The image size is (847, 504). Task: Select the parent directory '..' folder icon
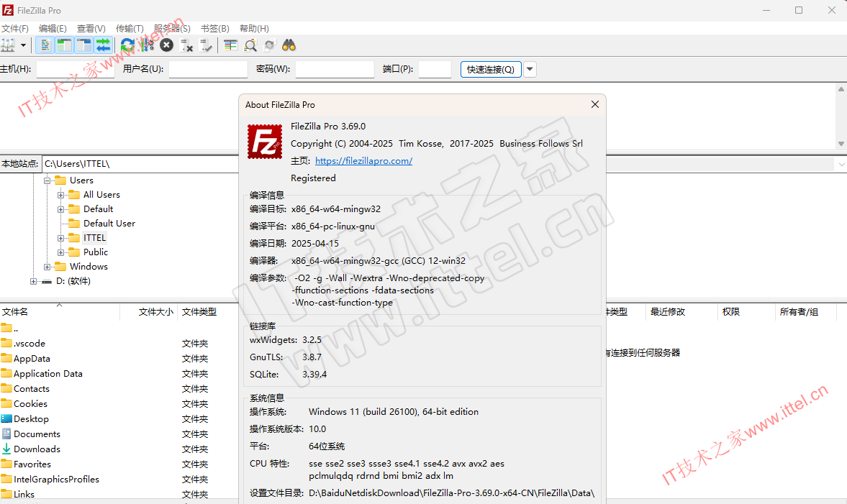click(6, 328)
